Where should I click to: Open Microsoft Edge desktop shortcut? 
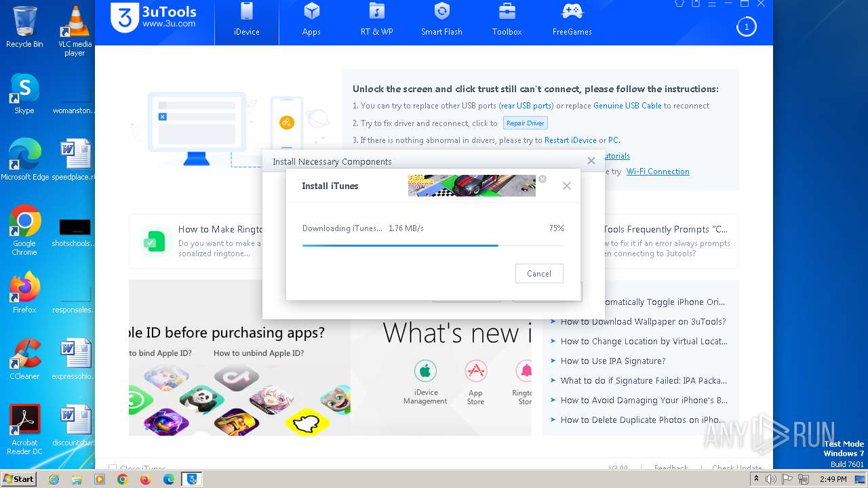pyautogui.click(x=25, y=160)
